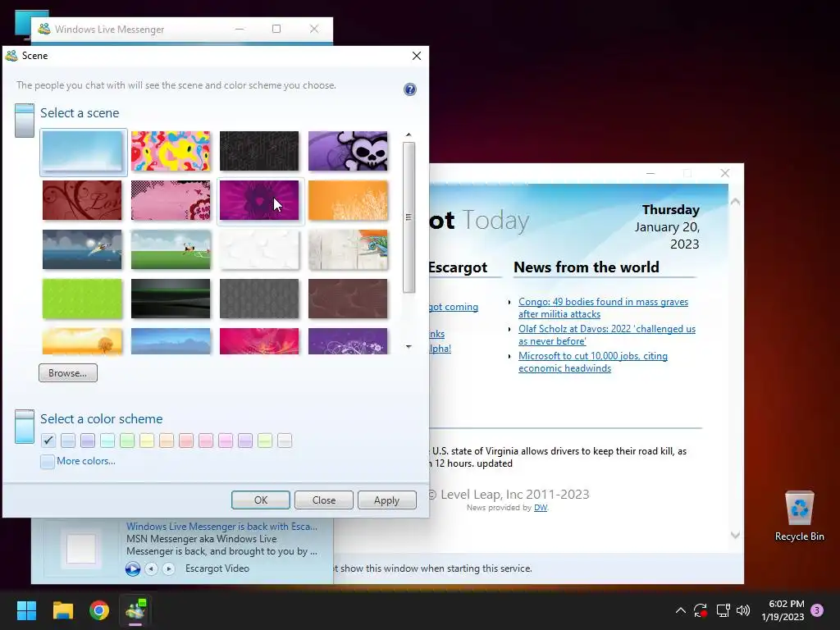The width and height of the screenshot is (840, 630).
Task: Open the DW news provider link
Action: pyautogui.click(x=541, y=507)
